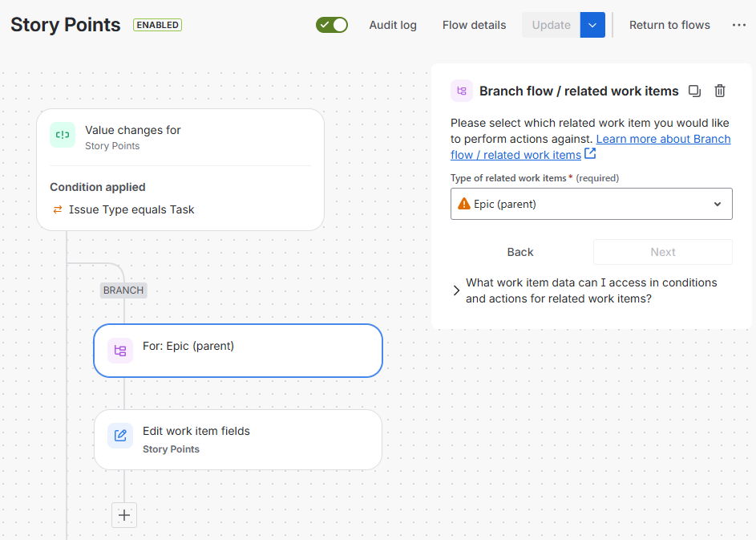Open the Update dropdown arrow
Viewport: 756px width, 540px height.
tap(592, 25)
